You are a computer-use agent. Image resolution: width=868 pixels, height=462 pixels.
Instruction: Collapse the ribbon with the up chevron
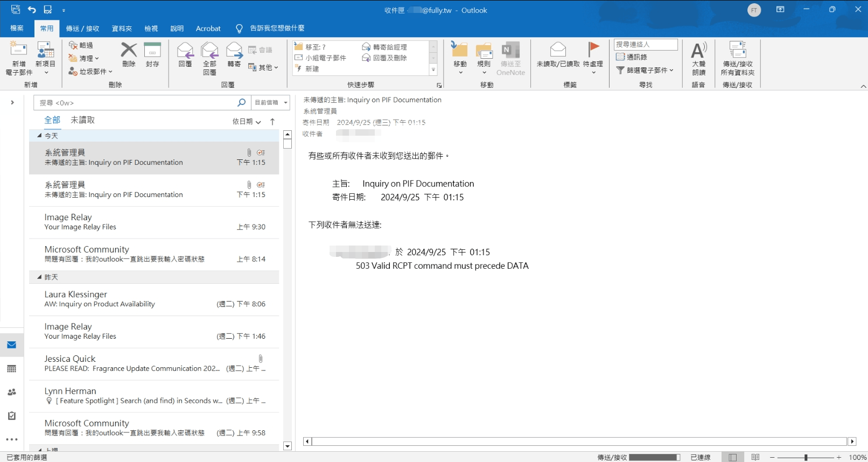[x=863, y=86]
